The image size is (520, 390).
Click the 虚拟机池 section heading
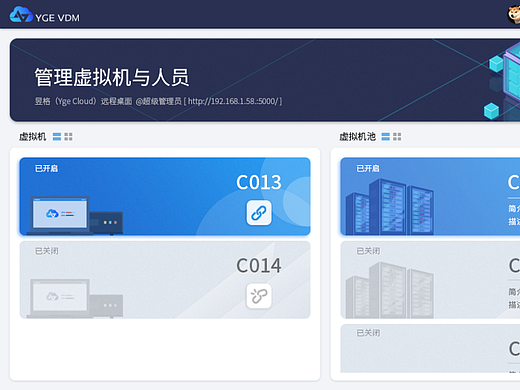point(357,137)
